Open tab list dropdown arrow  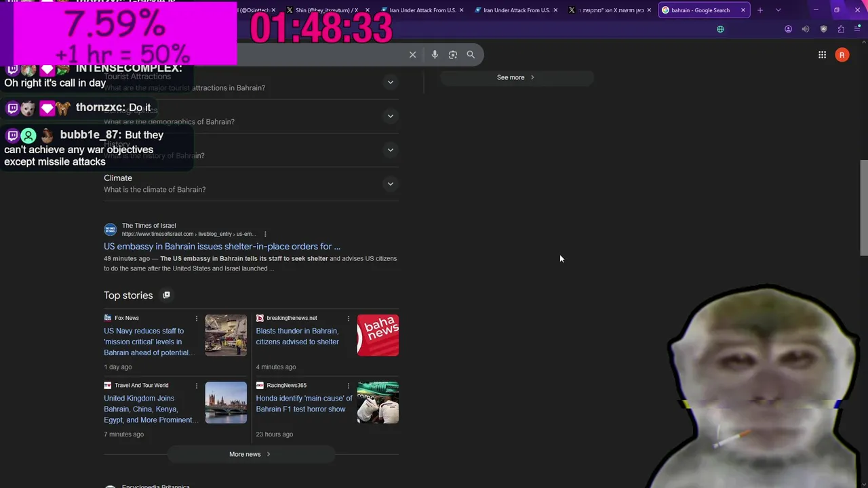coord(778,10)
